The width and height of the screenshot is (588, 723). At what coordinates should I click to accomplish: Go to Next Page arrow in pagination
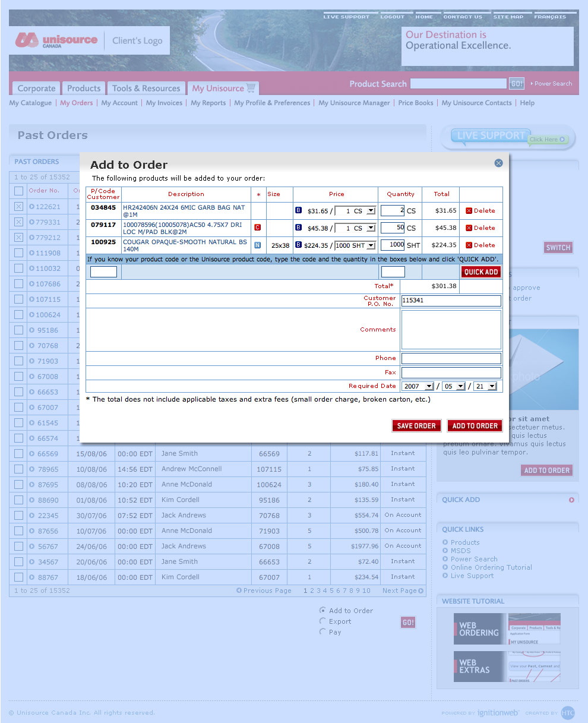click(421, 591)
